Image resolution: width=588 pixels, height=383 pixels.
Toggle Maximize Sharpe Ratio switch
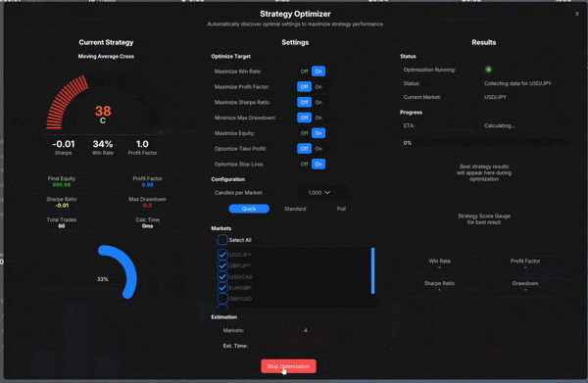(x=312, y=102)
